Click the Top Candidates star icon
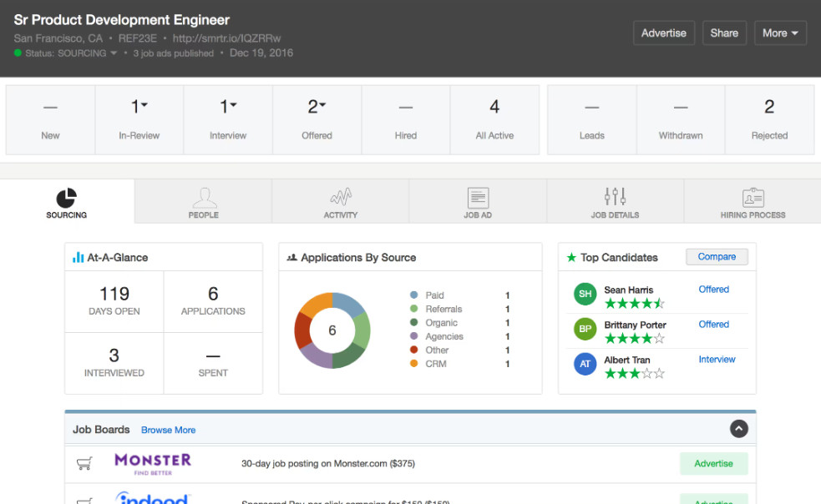The height and width of the screenshot is (504, 821). 570,256
